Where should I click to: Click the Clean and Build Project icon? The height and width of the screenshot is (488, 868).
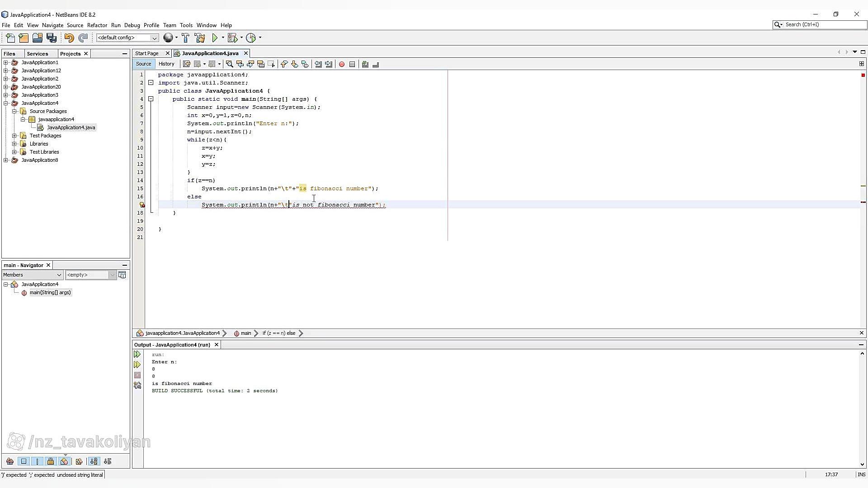(x=199, y=38)
